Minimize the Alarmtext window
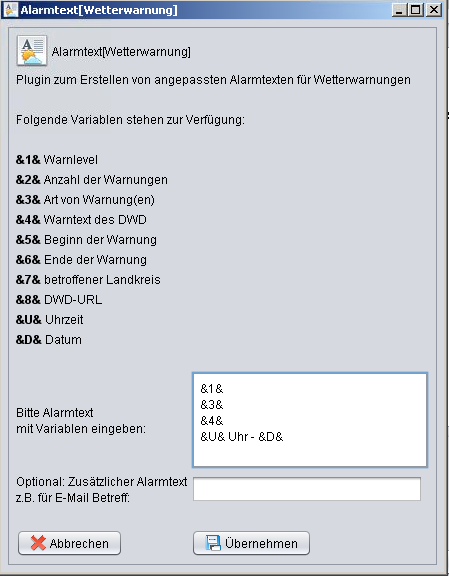This screenshot has height=576, width=449. coord(400,10)
